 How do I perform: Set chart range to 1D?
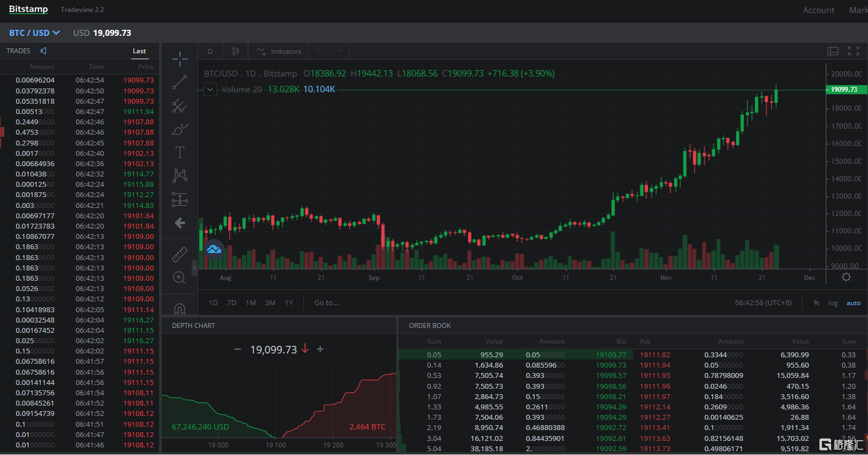[213, 303]
